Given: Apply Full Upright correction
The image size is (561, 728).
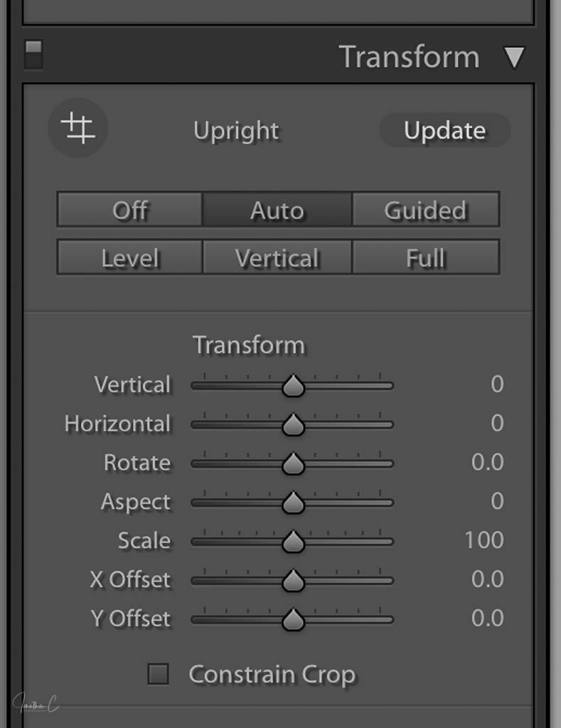Looking at the screenshot, I should pos(425,257).
